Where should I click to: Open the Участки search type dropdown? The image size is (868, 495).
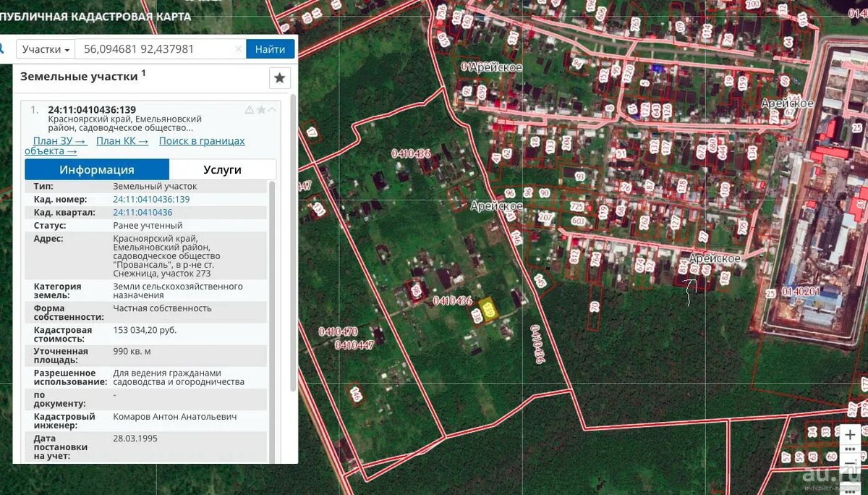click(x=46, y=49)
